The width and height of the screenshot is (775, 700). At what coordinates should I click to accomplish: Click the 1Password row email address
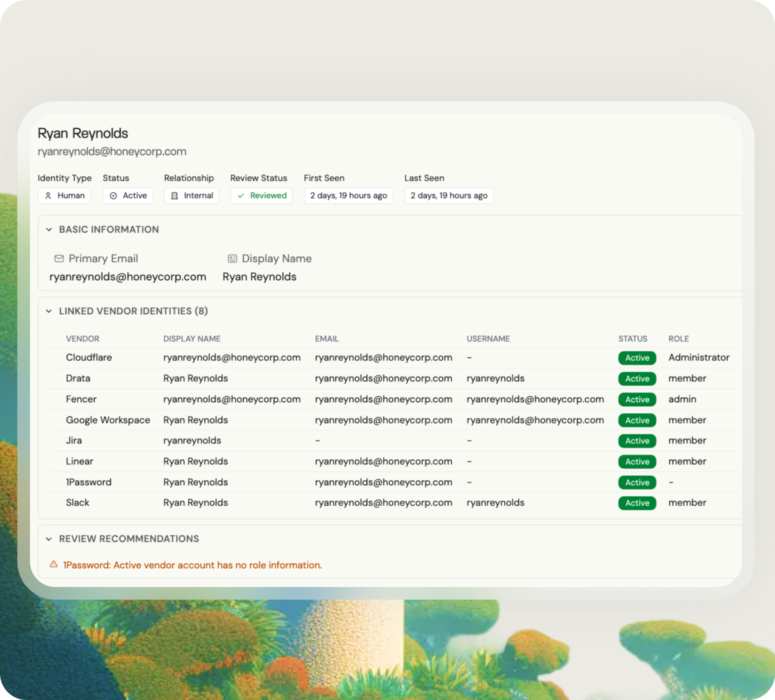coord(383,482)
